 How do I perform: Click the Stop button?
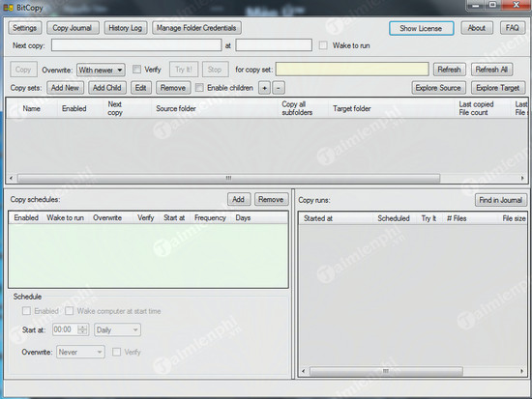click(215, 70)
